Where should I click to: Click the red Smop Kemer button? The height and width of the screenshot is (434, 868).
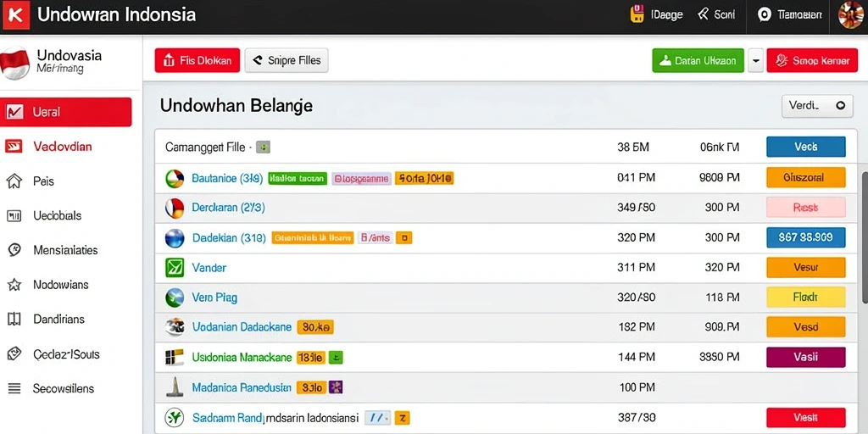(x=812, y=60)
